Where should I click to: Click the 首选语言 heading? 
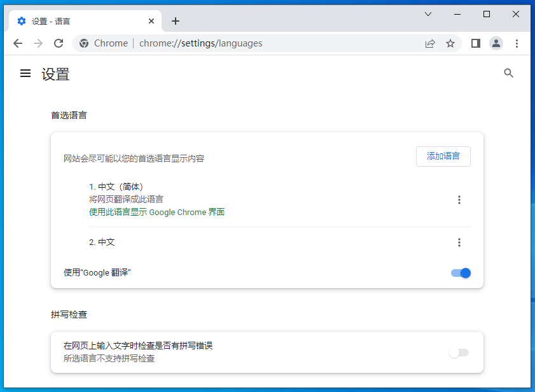69,115
